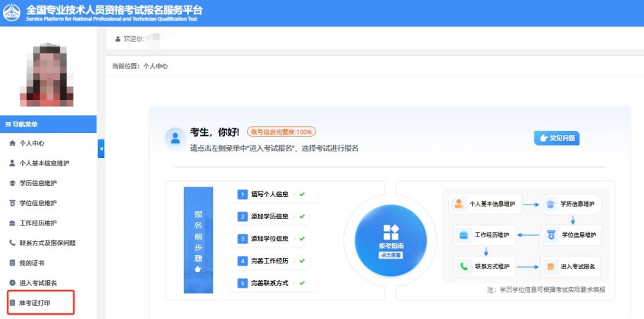Image resolution: width=644 pixels, height=319 pixels.
Task: Open 我的证书 from the sidebar
Action: click(32, 264)
